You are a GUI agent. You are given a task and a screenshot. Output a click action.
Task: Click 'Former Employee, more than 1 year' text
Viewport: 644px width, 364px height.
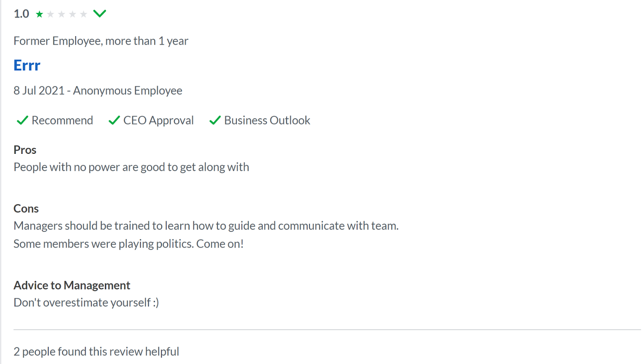101,41
